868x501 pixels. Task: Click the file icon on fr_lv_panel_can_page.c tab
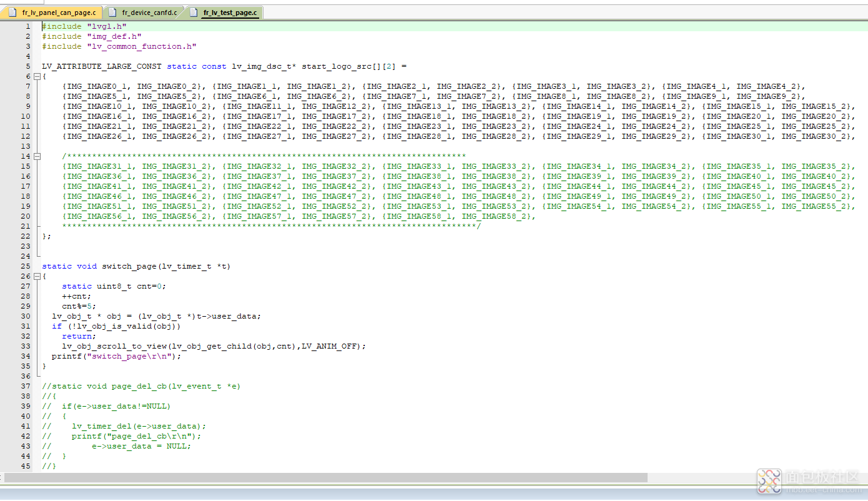tap(12, 12)
